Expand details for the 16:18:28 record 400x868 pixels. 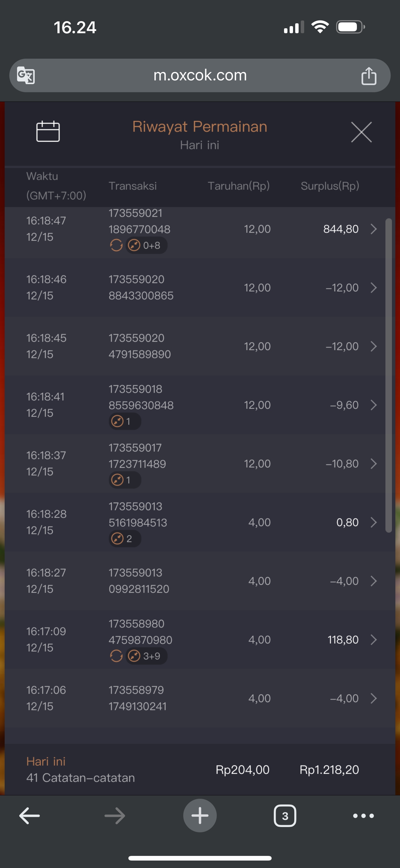point(373,522)
